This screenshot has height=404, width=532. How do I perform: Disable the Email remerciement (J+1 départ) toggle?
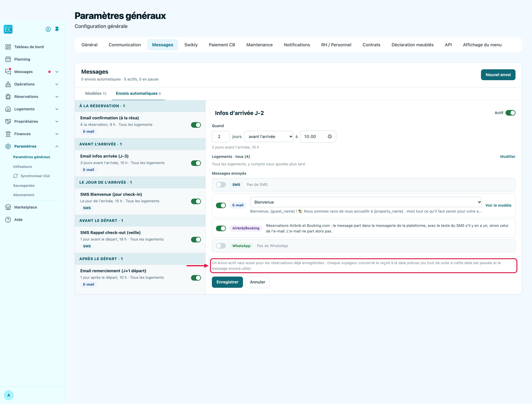(196, 278)
